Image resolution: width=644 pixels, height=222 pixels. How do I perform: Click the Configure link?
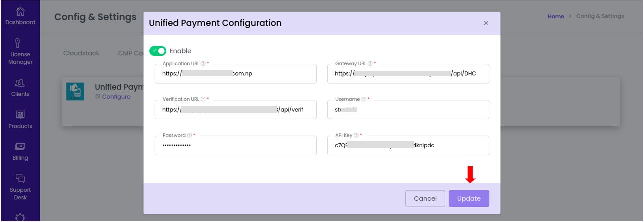click(116, 97)
